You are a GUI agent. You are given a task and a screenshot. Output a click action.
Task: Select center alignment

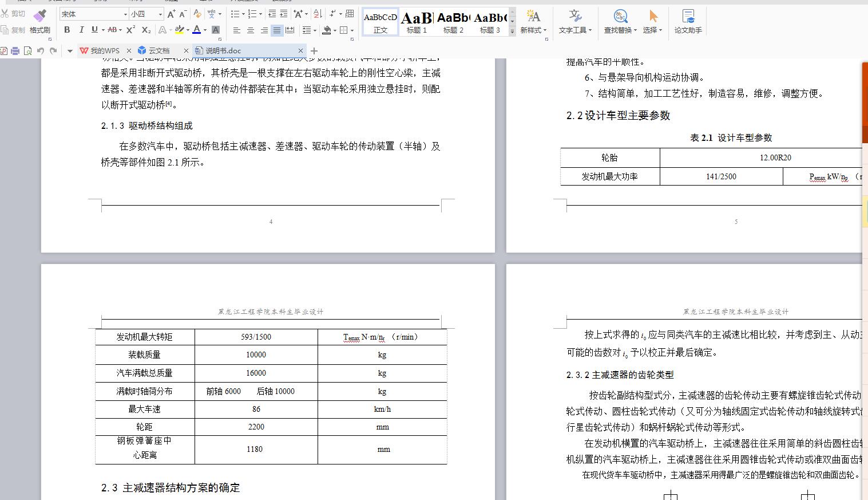click(x=250, y=30)
